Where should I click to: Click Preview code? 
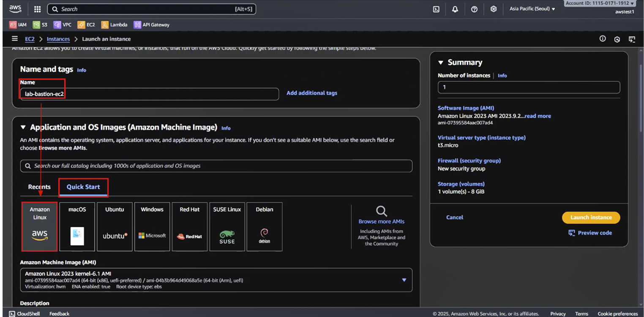click(x=590, y=233)
